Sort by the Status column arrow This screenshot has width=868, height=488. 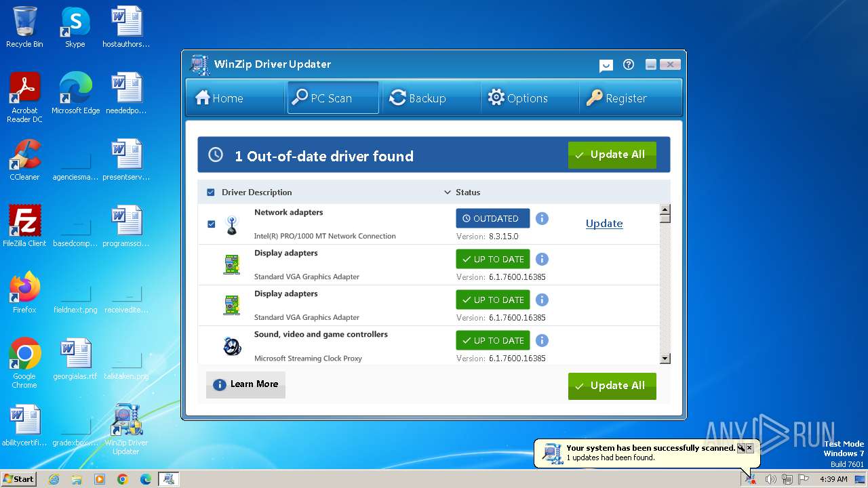coord(448,192)
